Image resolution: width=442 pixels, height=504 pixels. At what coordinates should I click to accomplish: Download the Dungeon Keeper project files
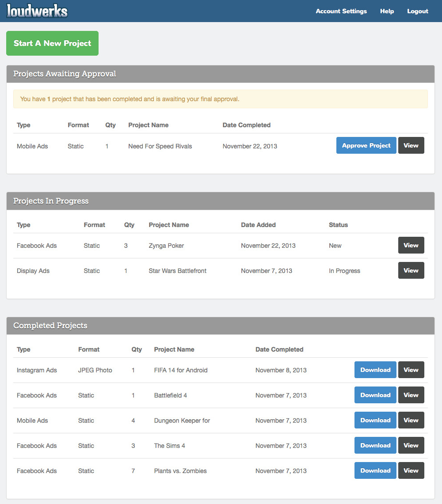click(375, 420)
